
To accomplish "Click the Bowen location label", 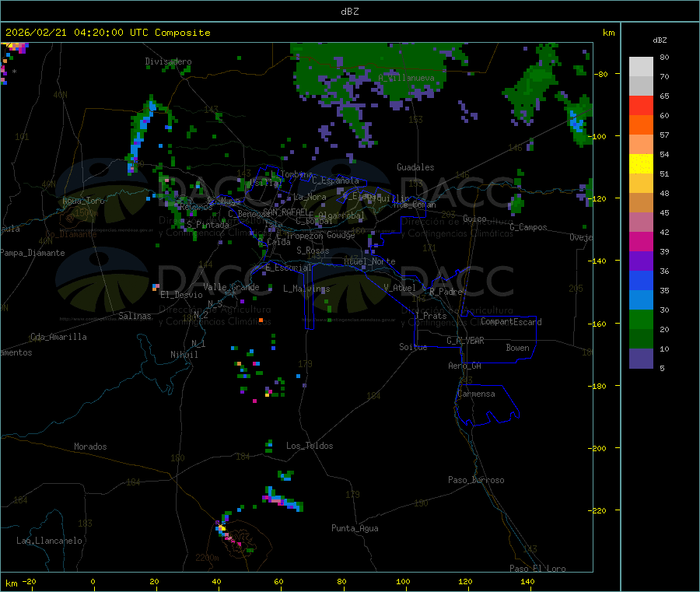I will coord(517,348).
